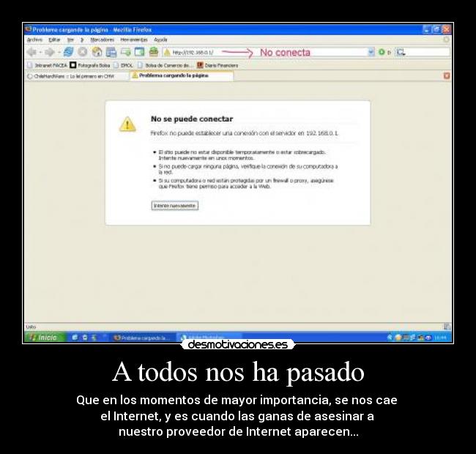The width and height of the screenshot is (476, 454).
Task: Switch to the ChileHardWare tab
Action: [78, 76]
